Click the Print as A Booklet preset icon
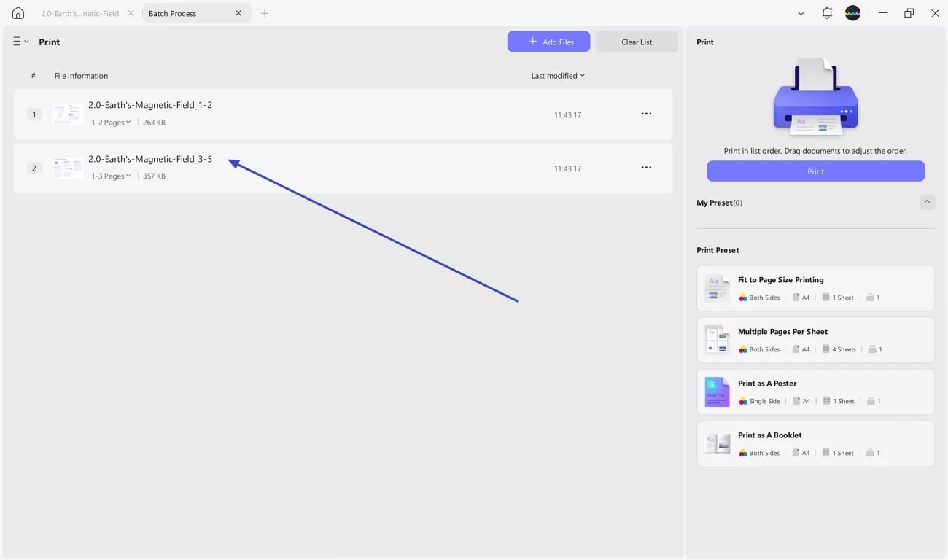 click(717, 443)
